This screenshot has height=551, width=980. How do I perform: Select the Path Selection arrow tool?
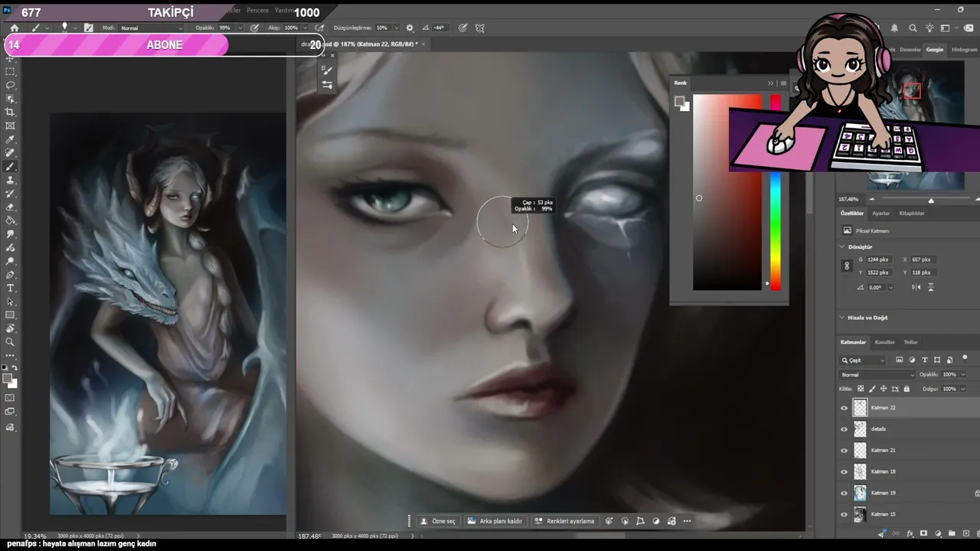10,302
